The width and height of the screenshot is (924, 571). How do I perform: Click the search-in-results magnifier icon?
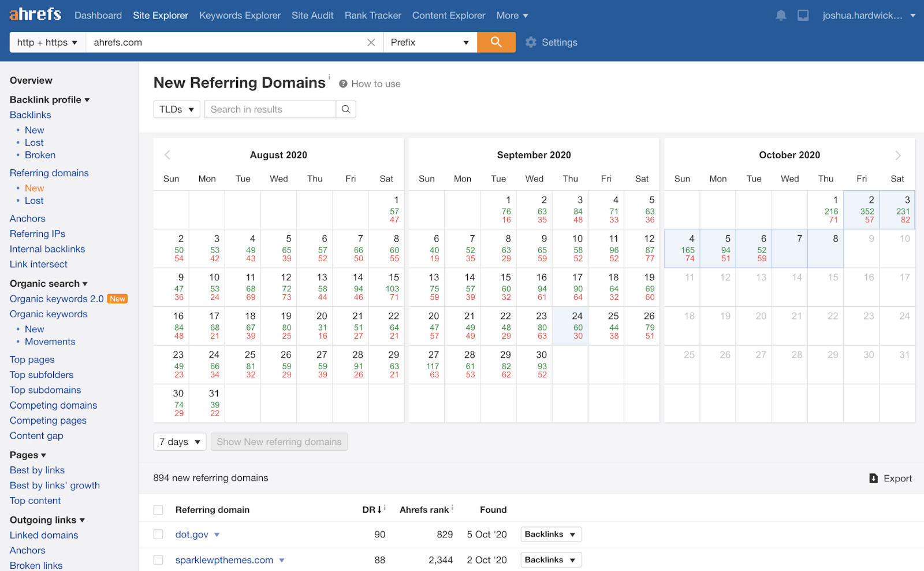tap(345, 109)
